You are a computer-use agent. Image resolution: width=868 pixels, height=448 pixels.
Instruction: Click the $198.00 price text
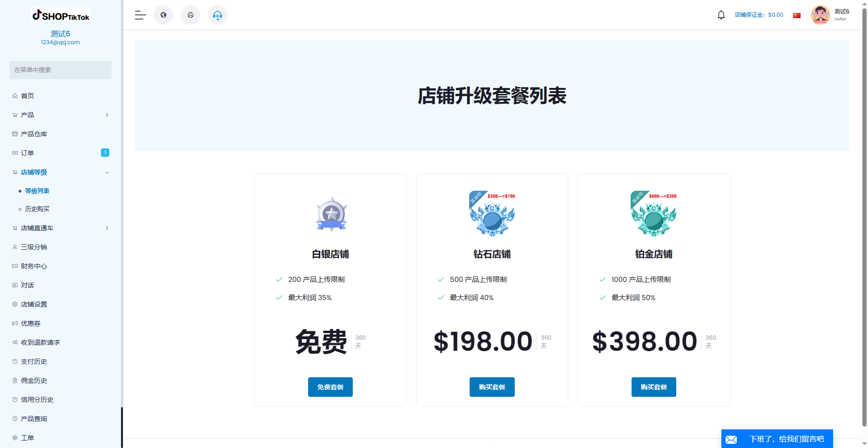pos(483,341)
